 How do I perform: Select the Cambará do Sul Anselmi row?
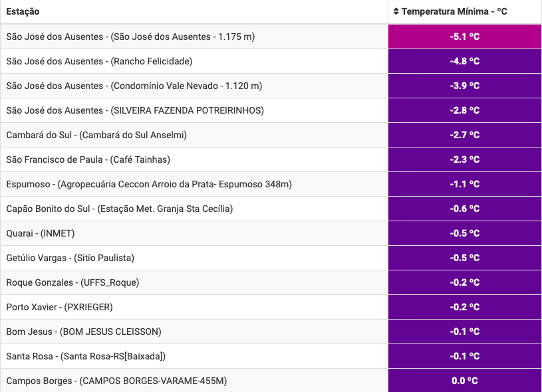96,135
